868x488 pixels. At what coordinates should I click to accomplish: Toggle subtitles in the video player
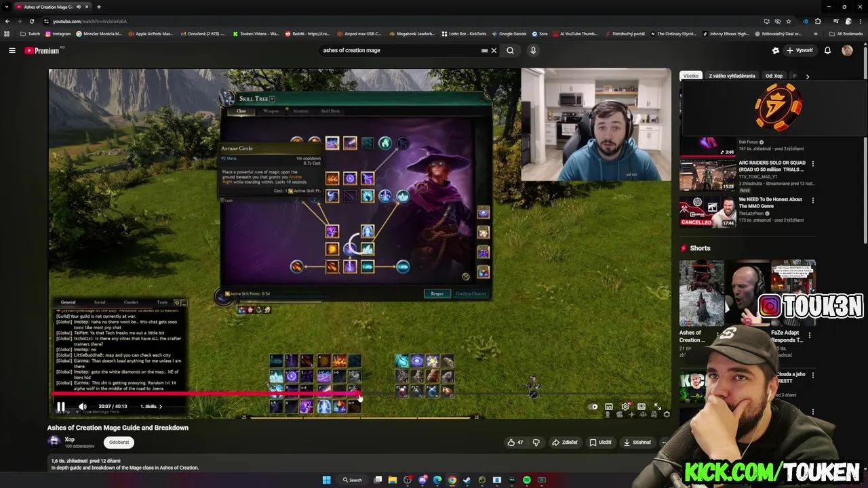pyautogui.click(x=609, y=407)
